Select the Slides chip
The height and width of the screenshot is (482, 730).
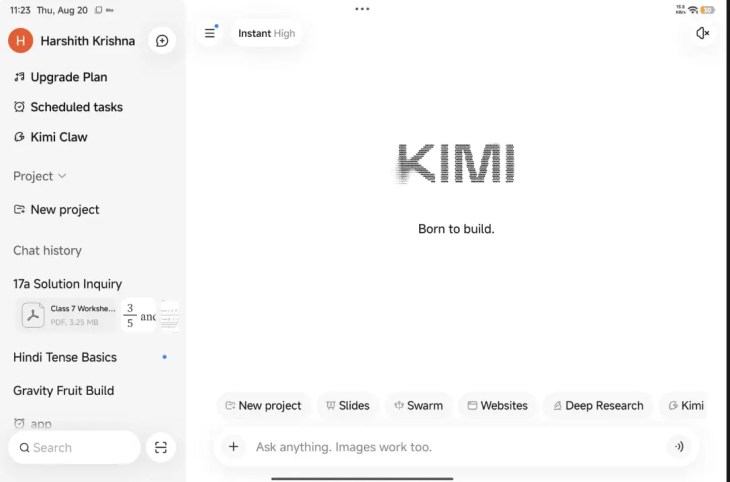point(348,406)
